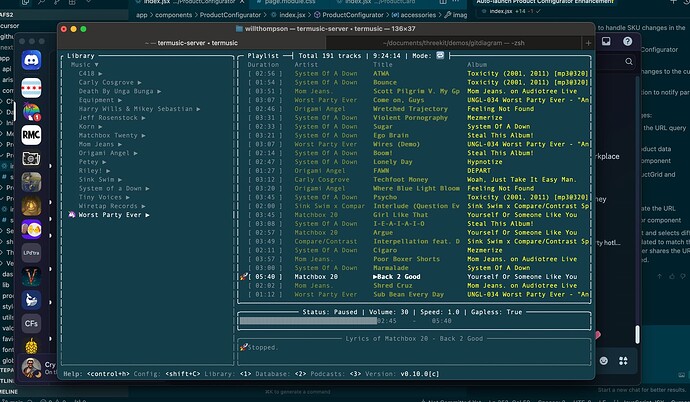
Task: Click folder icon in terminal title bar
Action: [239, 29]
